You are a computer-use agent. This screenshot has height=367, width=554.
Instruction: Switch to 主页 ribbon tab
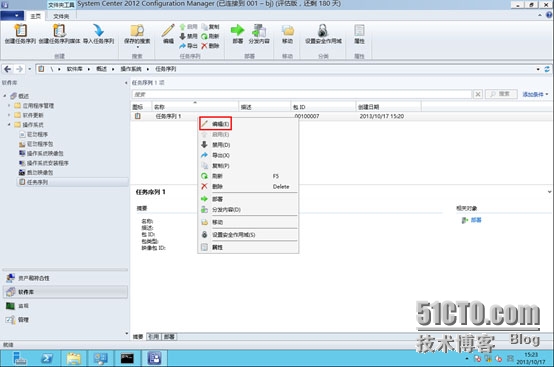coord(36,16)
